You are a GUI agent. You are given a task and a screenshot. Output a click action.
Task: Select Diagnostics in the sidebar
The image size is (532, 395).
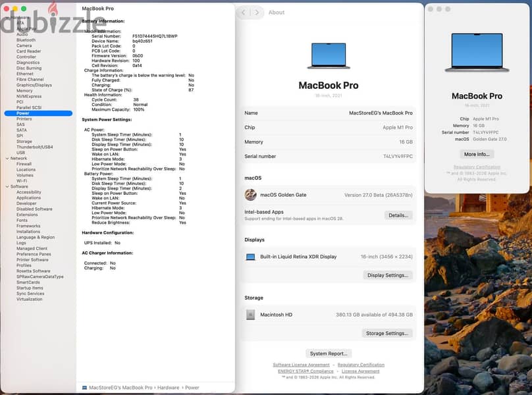(x=28, y=63)
